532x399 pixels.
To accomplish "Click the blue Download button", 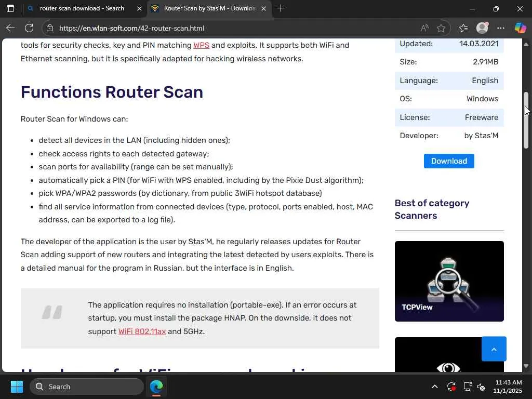I will (449, 161).
